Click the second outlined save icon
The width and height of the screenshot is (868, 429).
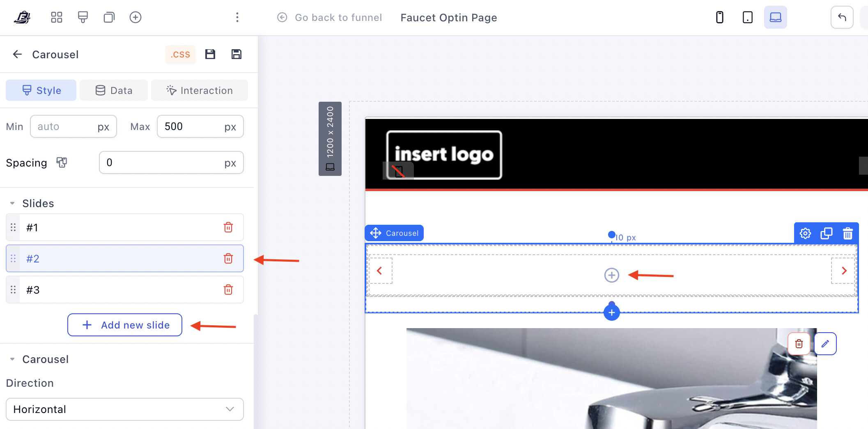[x=237, y=54]
